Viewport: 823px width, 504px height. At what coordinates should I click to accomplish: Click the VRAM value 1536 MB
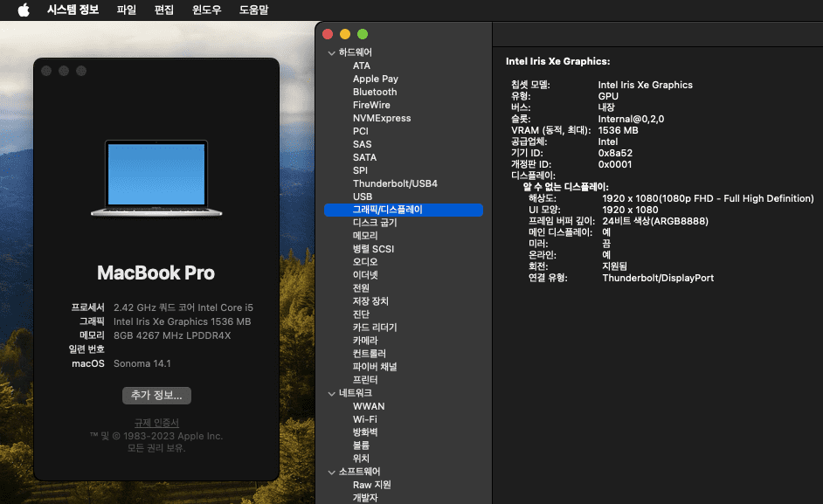(618, 130)
